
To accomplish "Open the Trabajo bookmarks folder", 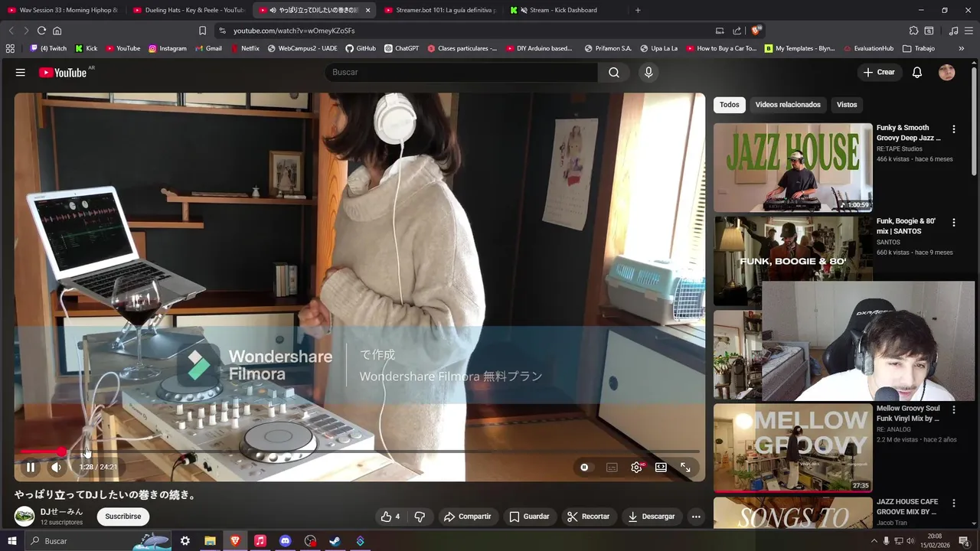I will point(919,48).
